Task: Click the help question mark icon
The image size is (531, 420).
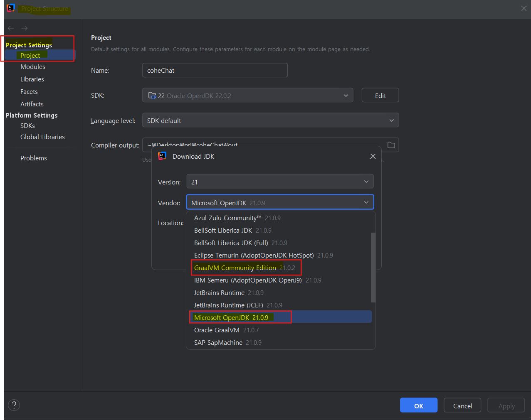Action: pyautogui.click(x=14, y=405)
